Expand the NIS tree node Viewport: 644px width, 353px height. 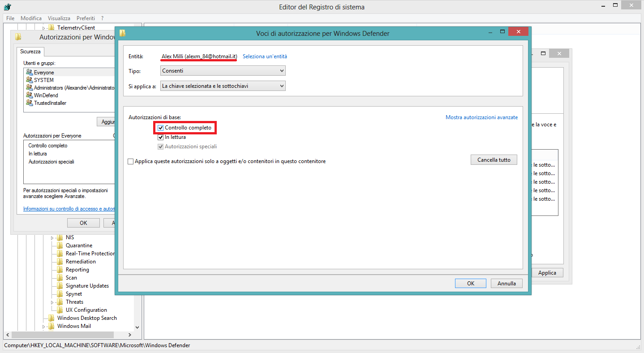coord(52,238)
